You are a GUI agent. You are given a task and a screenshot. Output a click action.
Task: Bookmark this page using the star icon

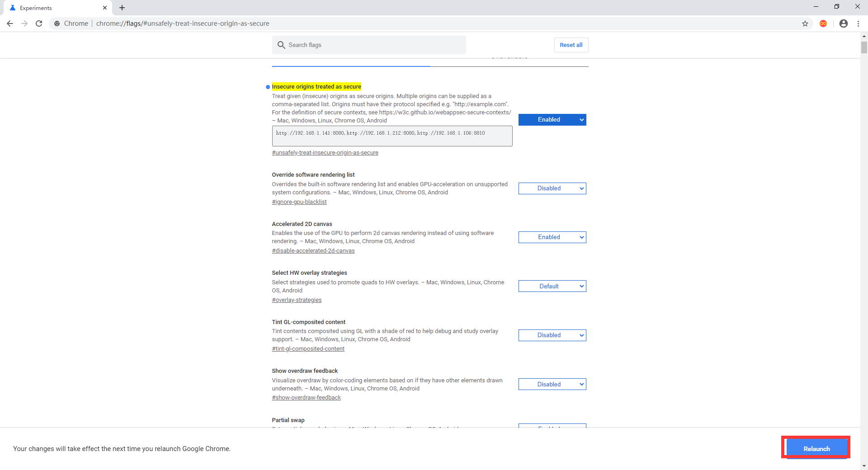[805, 23]
